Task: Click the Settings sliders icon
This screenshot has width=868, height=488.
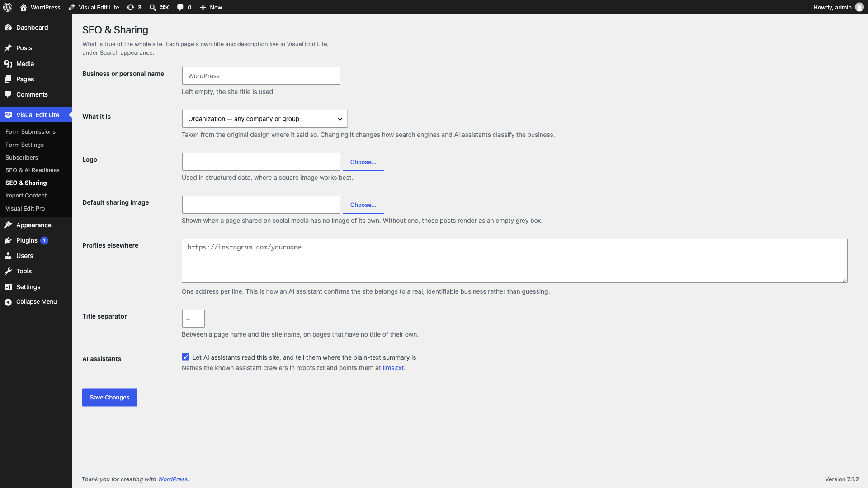Action: [8, 287]
